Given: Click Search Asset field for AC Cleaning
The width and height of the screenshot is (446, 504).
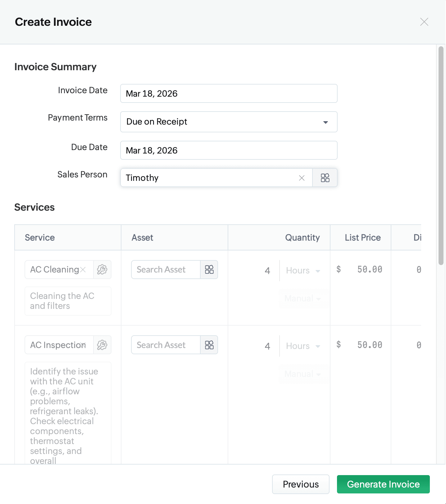Looking at the screenshot, I should (166, 269).
